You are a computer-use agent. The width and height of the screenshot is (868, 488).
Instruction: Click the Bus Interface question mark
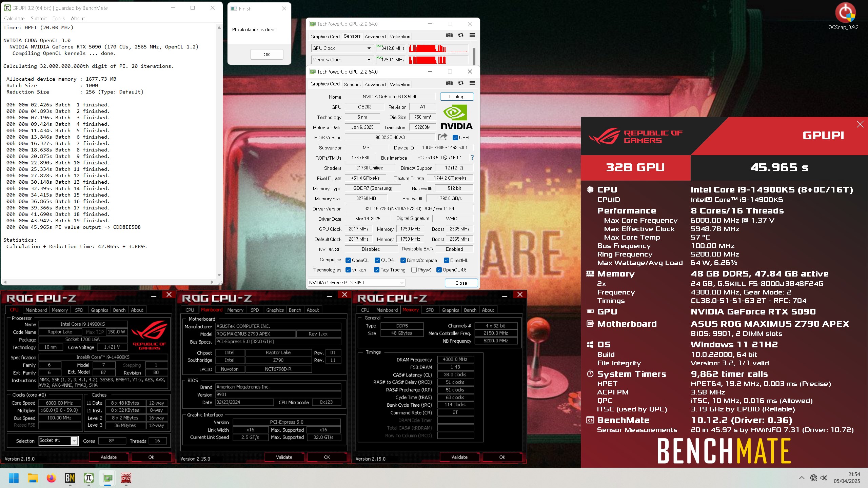[x=472, y=158]
